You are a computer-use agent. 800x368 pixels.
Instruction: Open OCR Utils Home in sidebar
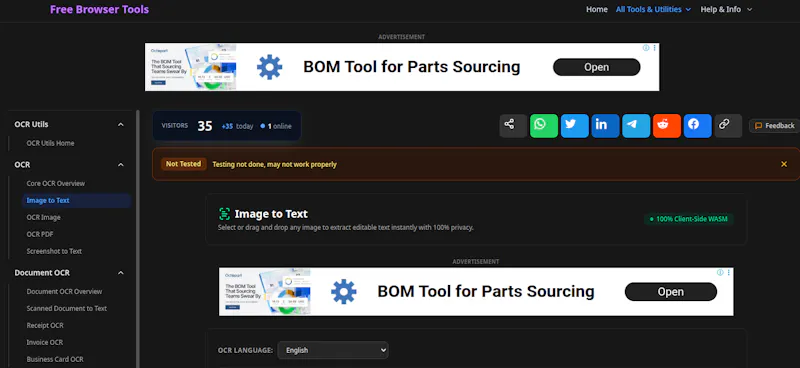[51, 143]
